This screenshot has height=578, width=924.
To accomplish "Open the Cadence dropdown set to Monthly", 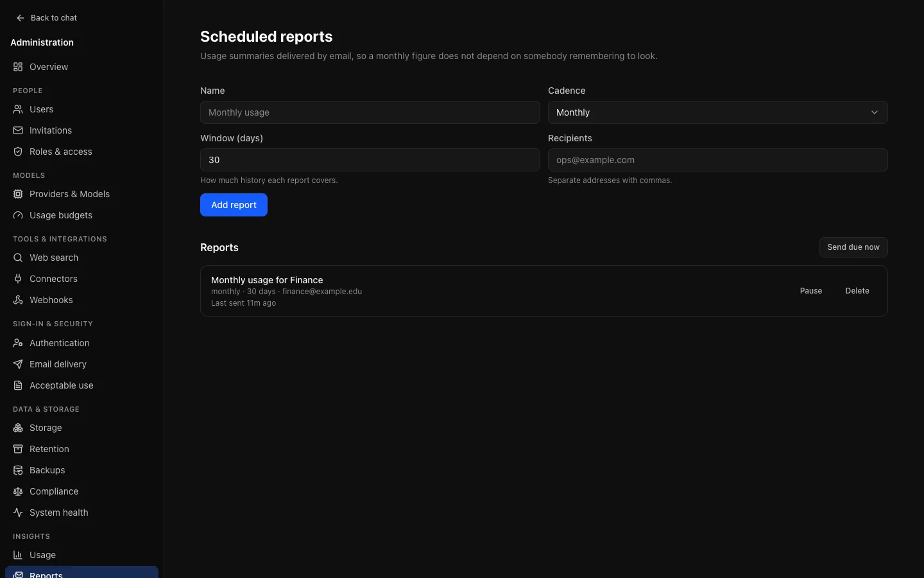I will (x=717, y=112).
